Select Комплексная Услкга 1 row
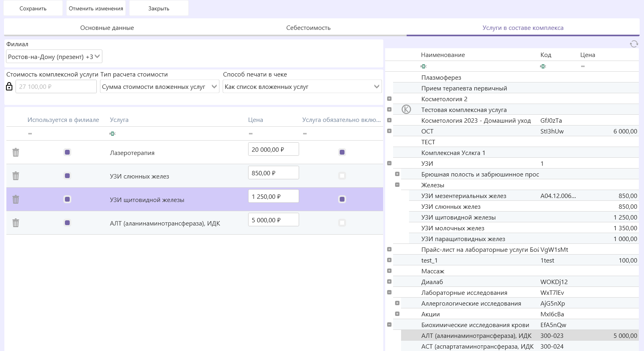Image resolution: width=644 pixels, height=351 pixels. [x=516, y=153]
